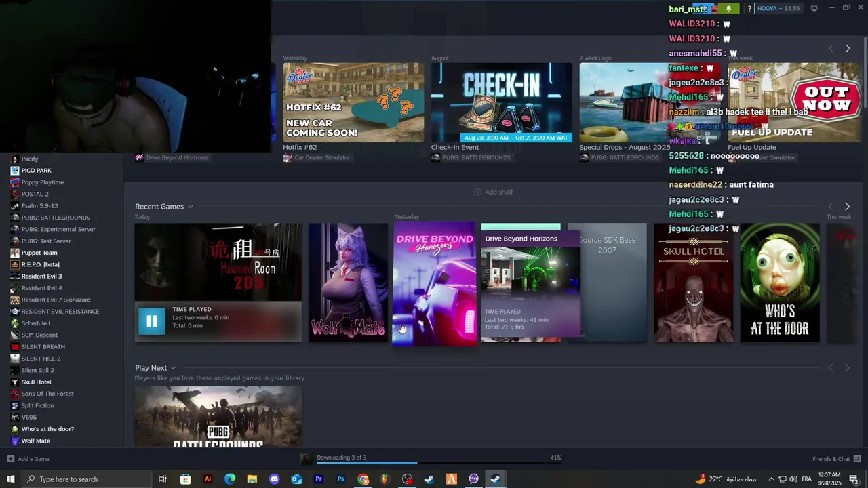Select Sons Of The Forest

[47, 394]
